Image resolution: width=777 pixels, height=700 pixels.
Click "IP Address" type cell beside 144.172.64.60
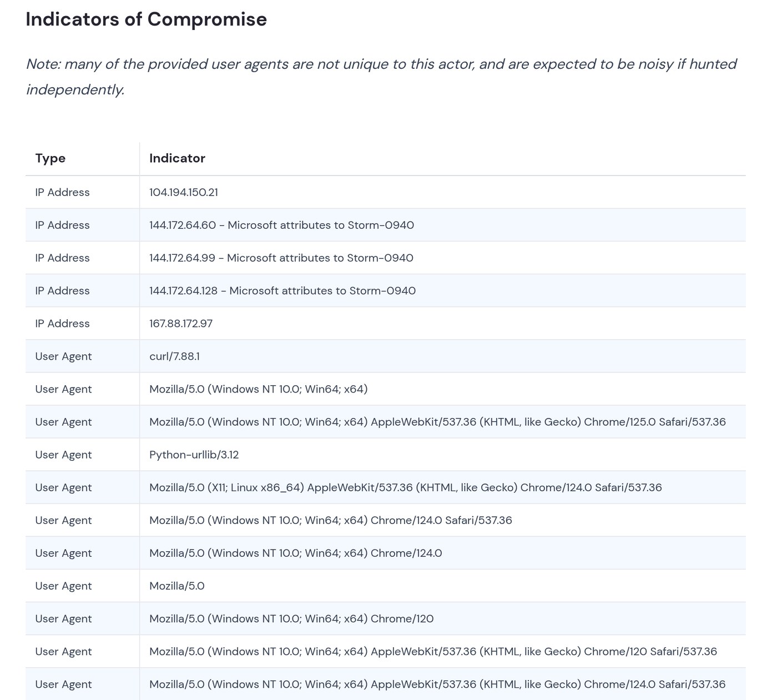point(62,225)
